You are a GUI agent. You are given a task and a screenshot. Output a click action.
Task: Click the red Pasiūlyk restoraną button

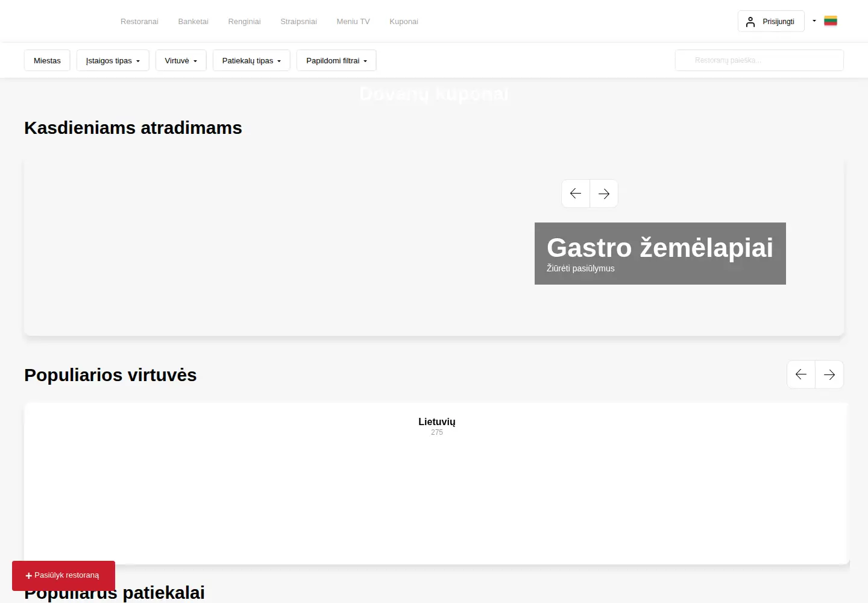click(x=63, y=575)
